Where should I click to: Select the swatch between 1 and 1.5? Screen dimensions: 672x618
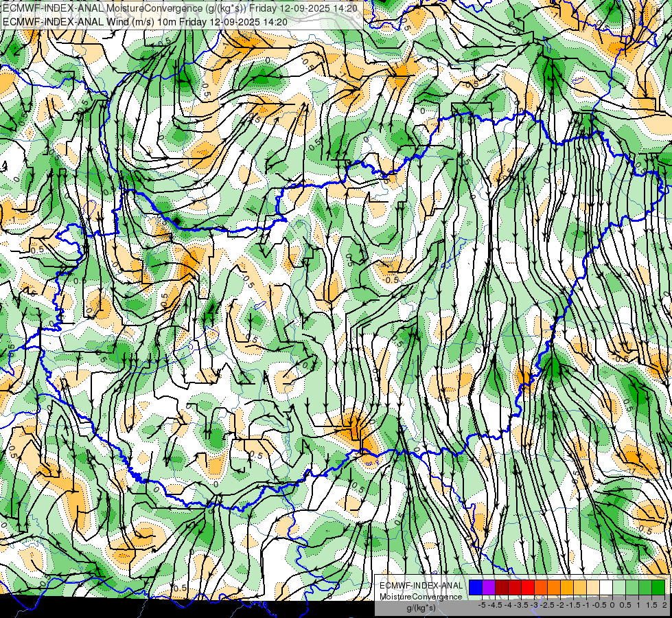[x=645, y=588]
